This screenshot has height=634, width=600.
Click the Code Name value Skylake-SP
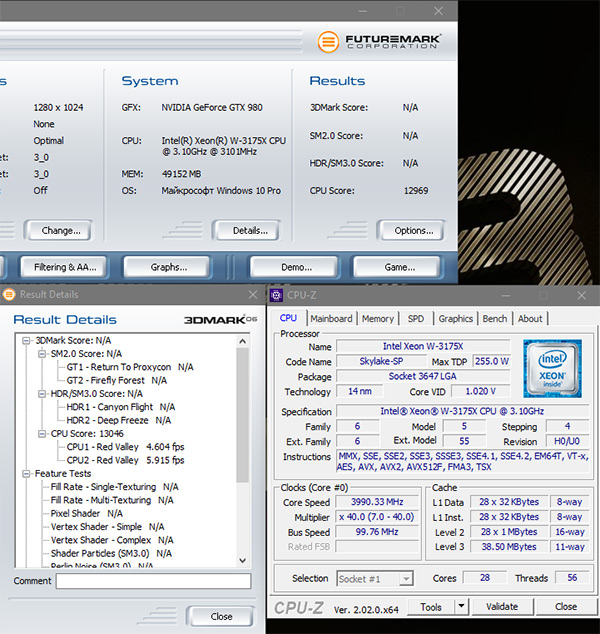[x=381, y=361]
